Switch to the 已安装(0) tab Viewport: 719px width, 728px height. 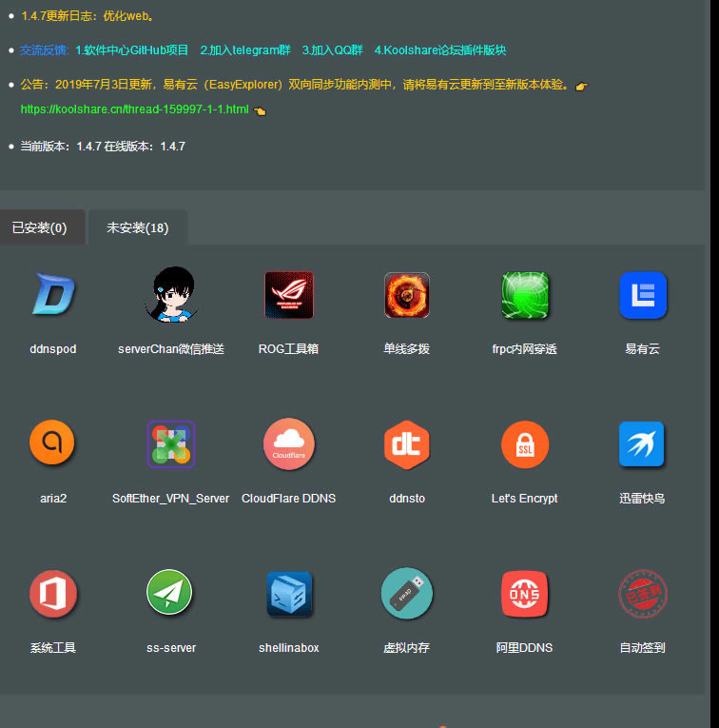[40, 228]
